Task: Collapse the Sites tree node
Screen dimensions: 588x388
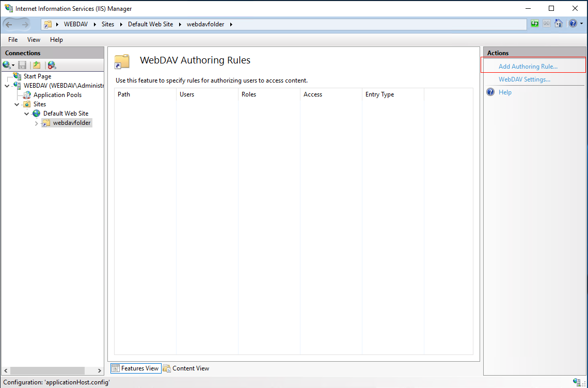Action: 17,104
